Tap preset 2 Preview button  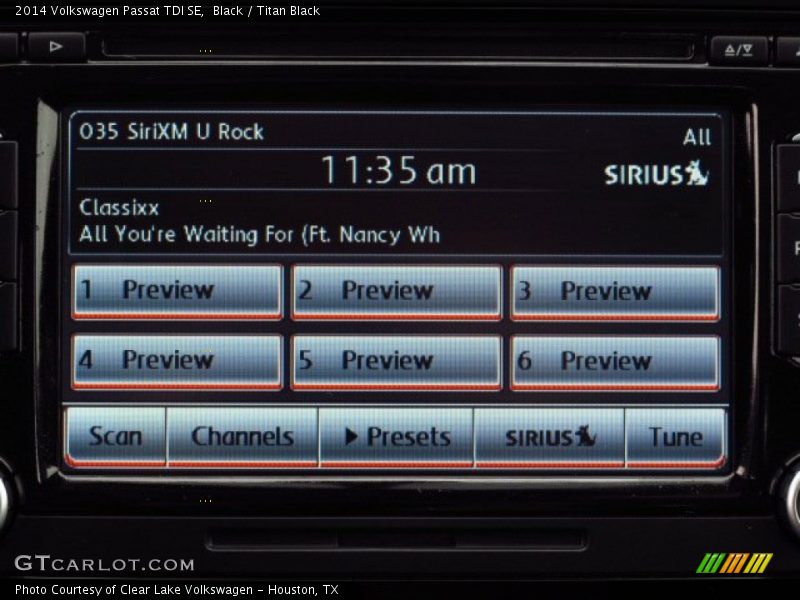396,292
